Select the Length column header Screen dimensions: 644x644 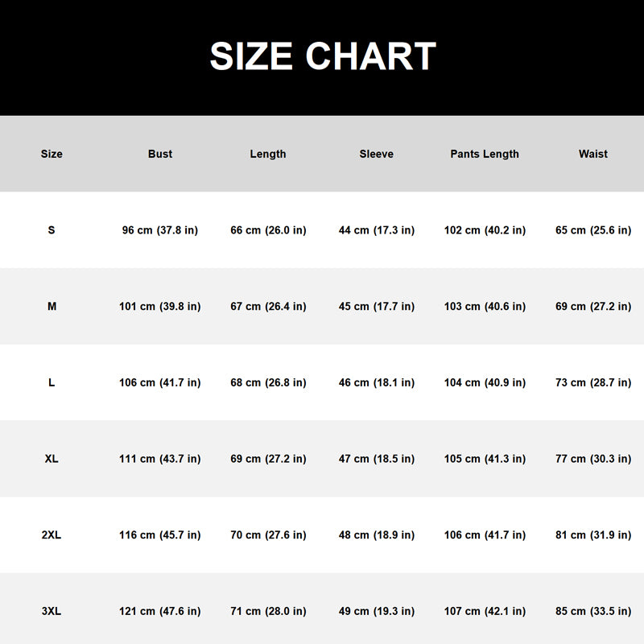pyautogui.click(x=268, y=154)
